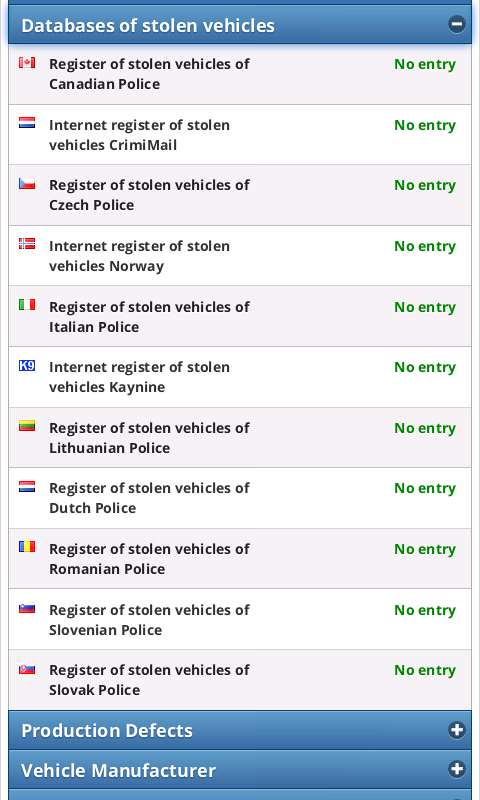This screenshot has height=800, width=480.
Task: Click the Czech flag icon
Action: [x=27, y=184]
